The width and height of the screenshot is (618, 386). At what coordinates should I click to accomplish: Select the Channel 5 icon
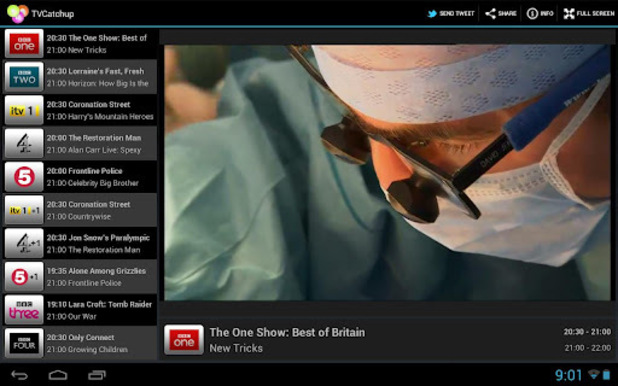coord(24,177)
